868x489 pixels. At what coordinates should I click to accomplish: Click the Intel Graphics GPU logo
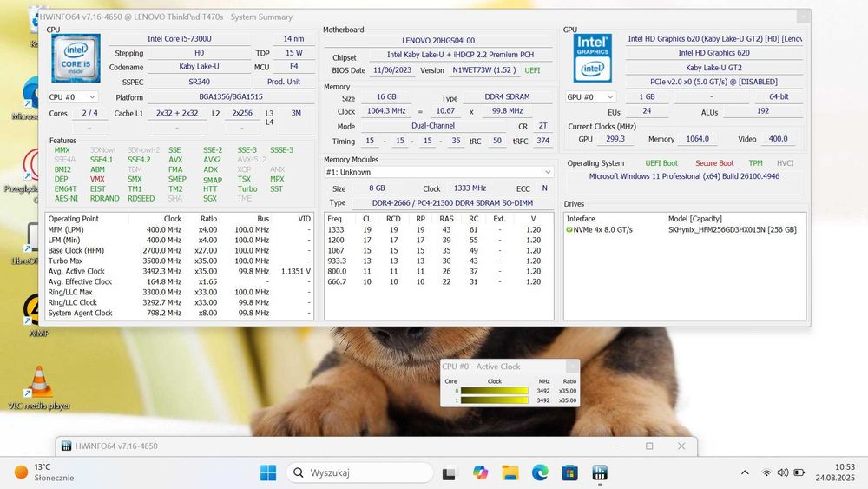[x=592, y=58]
